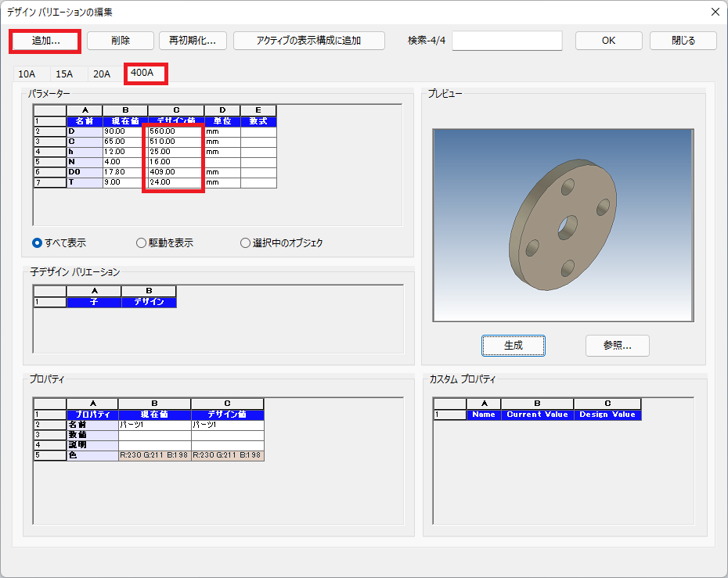Open the 20A tab
Screen dimensions: 728x578
point(102,74)
